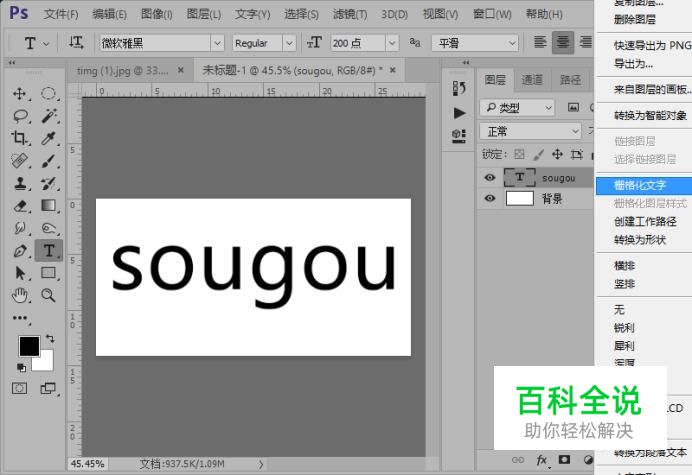Select the Path Selection arrow tool
Image resolution: width=692 pixels, height=475 pixels.
pos(20,273)
